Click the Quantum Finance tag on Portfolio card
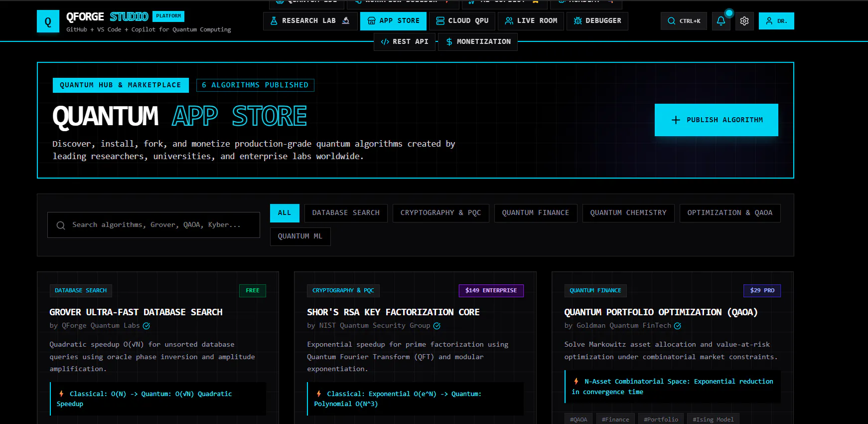The width and height of the screenshot is (868, 424). tap(595, 291)
